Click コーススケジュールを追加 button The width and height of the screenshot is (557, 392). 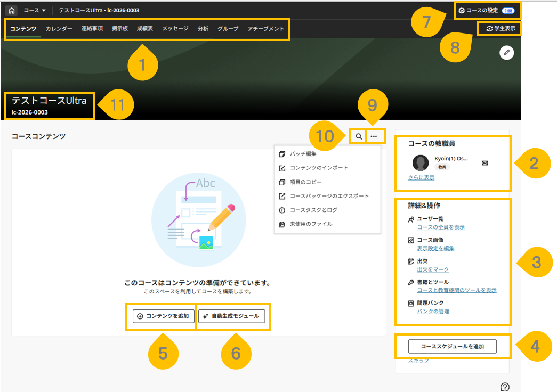[x=452, y=346]
